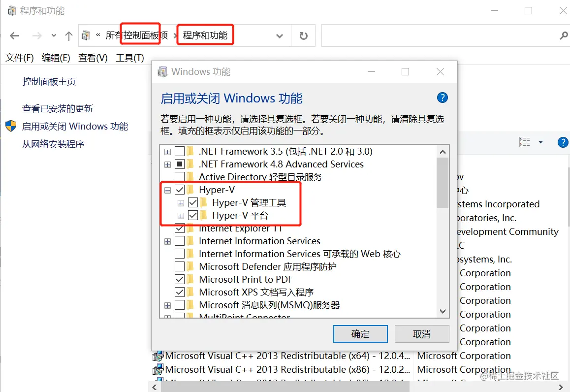Open address bar history dropdown

(x=279, y=35)
